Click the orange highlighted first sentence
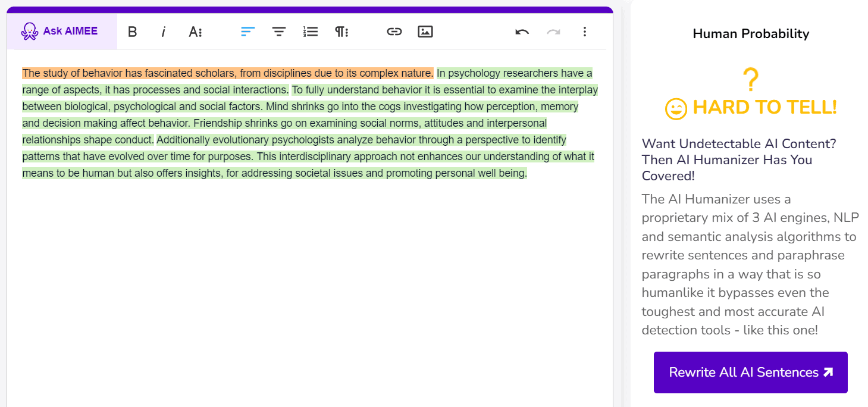 click(228, 73)
